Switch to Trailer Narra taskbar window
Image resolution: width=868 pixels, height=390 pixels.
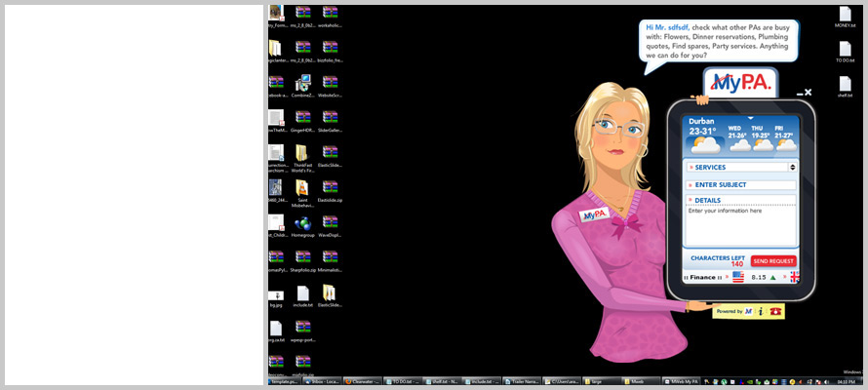tap(522, 381)
